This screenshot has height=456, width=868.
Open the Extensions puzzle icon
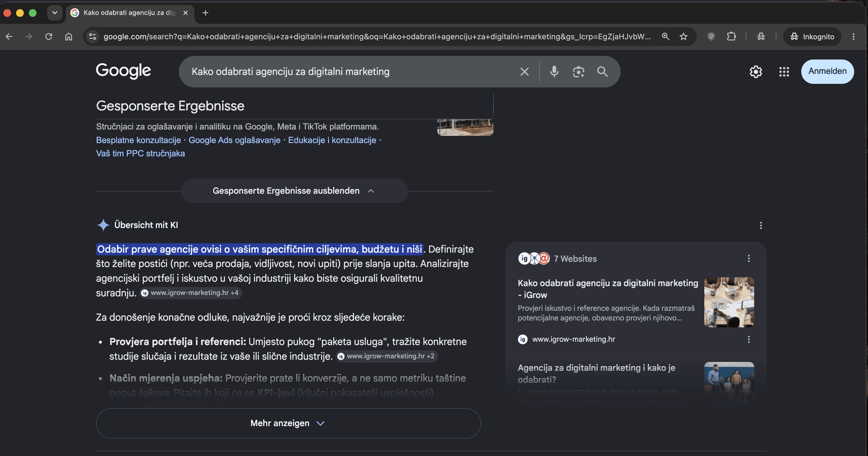731,36
